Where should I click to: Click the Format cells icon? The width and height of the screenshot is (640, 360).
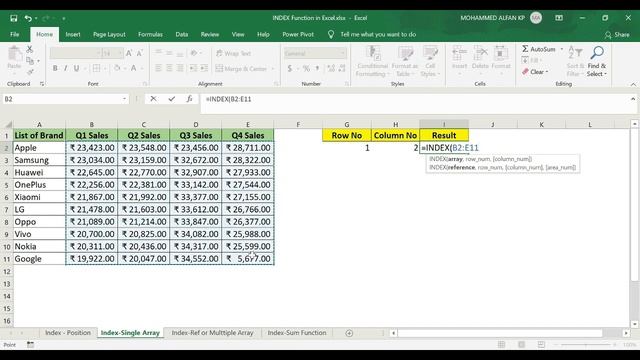501,53
